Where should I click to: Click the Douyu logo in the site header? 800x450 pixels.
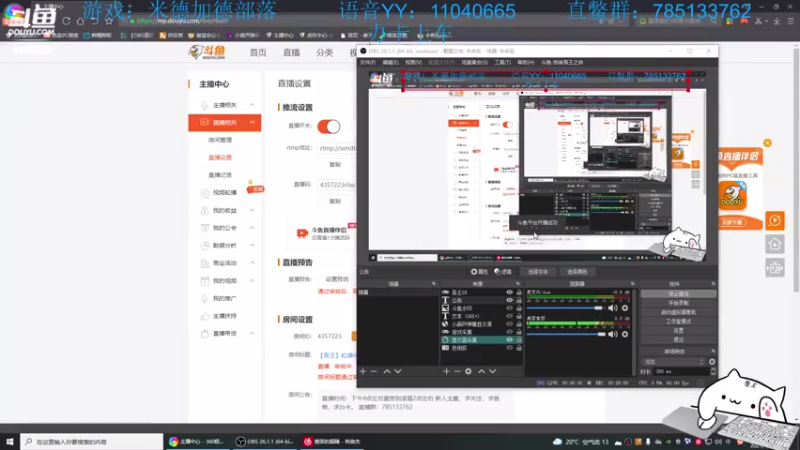click(x=207, y=52)
